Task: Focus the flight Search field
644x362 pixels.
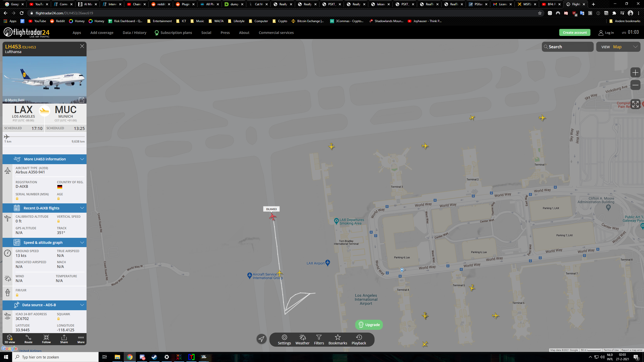Action: click(568, 47)
